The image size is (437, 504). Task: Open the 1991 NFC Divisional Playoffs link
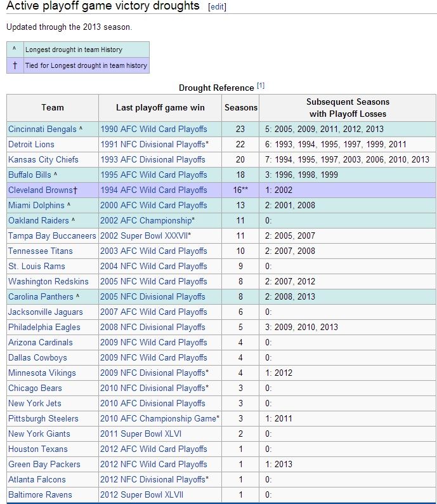click(152, 144)
